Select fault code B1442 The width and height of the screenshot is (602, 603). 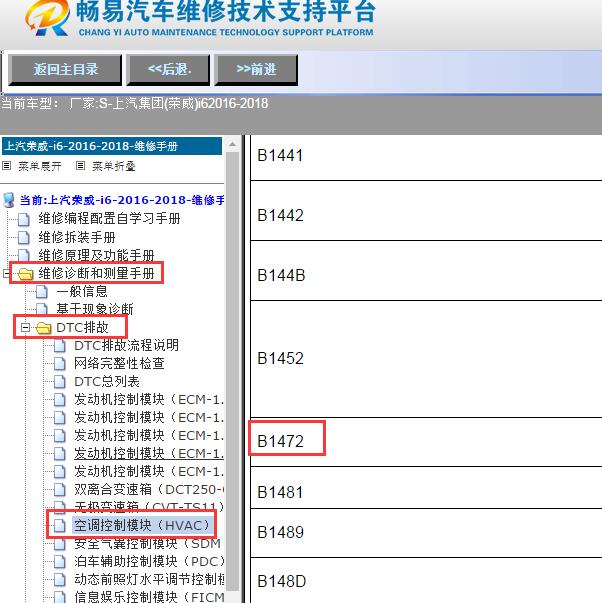tap(280, 215)
